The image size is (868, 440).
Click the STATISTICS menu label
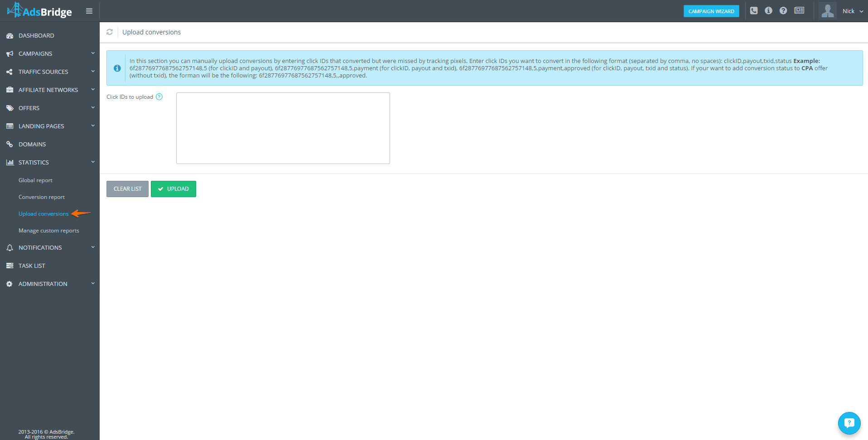tap(34, 163)
